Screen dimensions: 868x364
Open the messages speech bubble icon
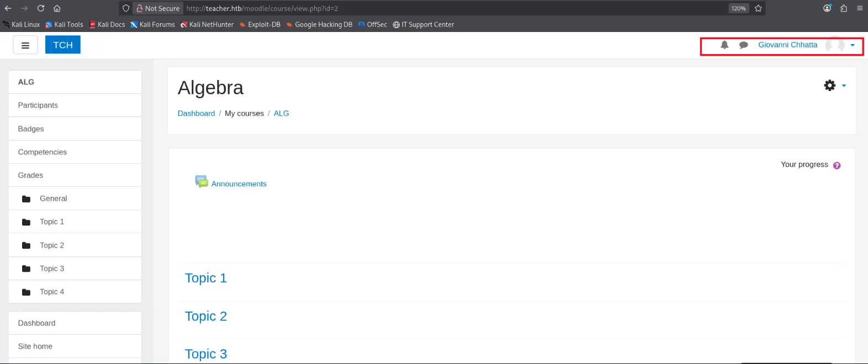(x=744, y=45)
